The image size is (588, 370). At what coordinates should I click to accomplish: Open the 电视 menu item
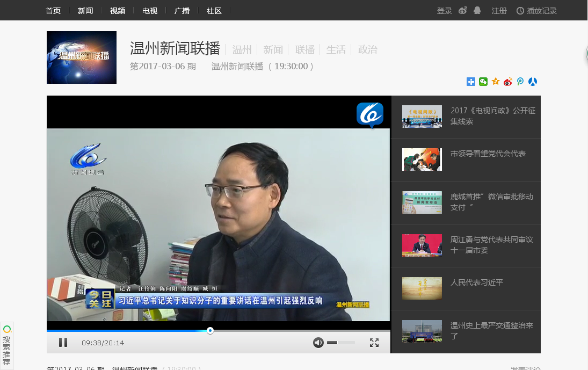pyautogui.click(x=150, y=11)
